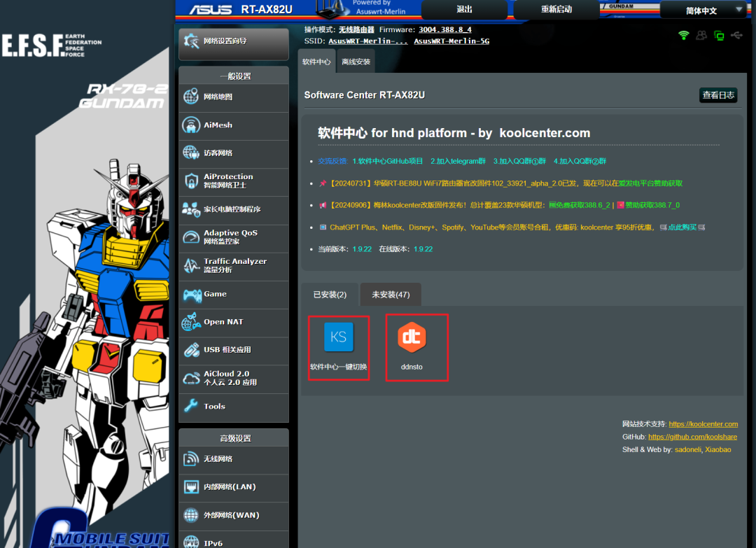The image size is (756, 548).
Task: Click the Game controller icon
Action: tap(192, 295)
